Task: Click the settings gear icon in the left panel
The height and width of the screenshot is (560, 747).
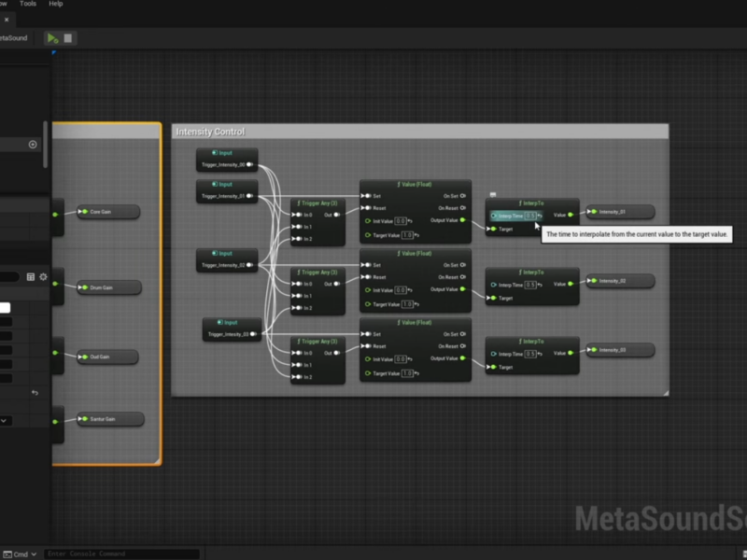Action: coord(43,277)
